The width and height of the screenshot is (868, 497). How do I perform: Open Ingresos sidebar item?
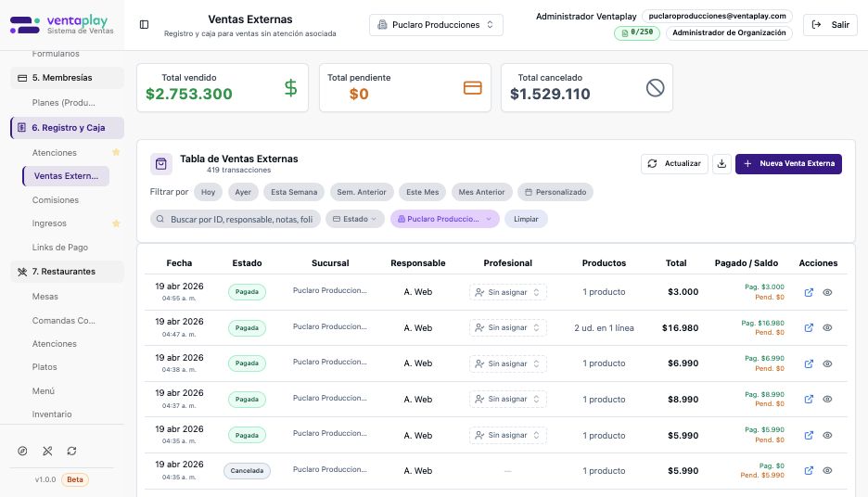point(49,223)
